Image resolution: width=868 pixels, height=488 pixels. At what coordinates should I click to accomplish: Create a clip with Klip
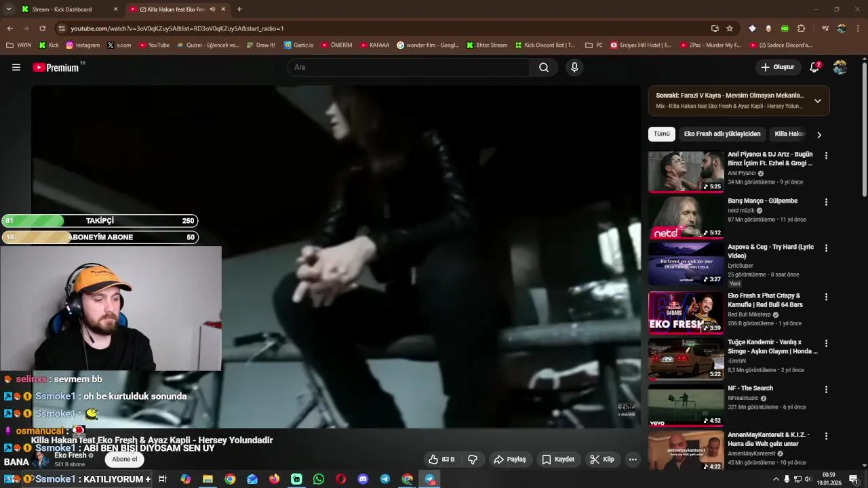coord(602,459)
